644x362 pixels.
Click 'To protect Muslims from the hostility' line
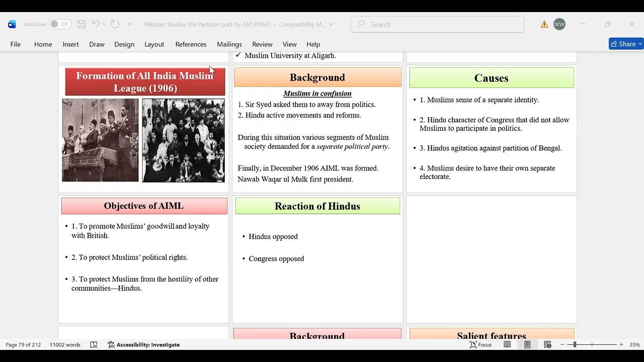145,284
